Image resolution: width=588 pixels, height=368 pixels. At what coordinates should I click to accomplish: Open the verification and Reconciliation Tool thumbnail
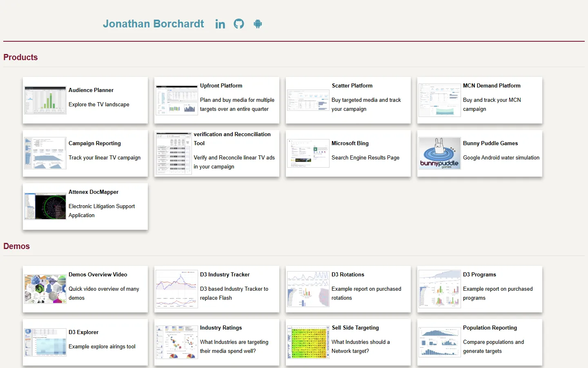coord(174,153)
